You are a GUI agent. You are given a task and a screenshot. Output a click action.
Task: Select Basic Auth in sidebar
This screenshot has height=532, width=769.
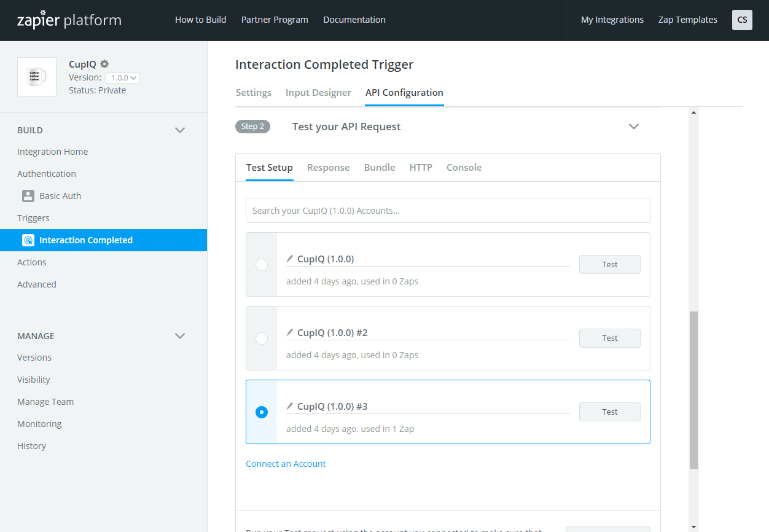click(x=60, y=196)
